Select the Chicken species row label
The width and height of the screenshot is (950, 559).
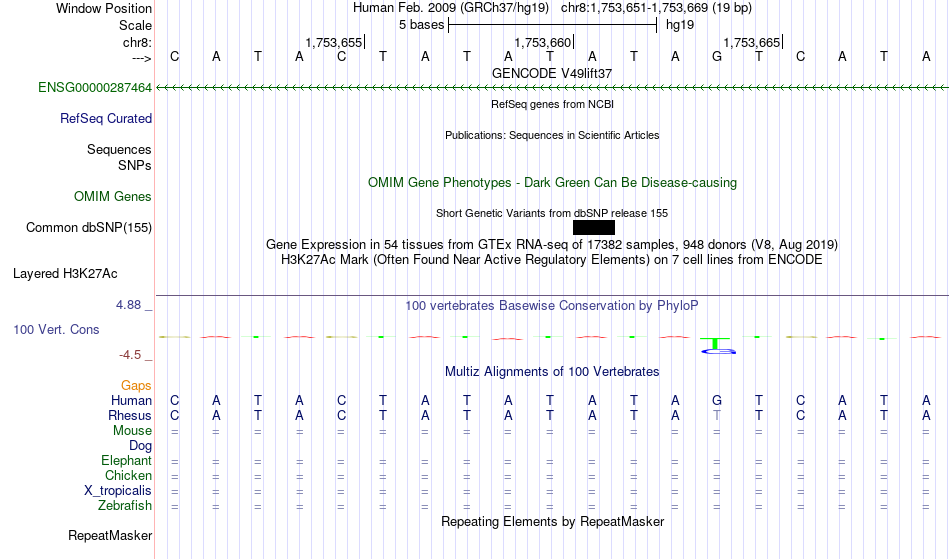(x=128, y=475)
